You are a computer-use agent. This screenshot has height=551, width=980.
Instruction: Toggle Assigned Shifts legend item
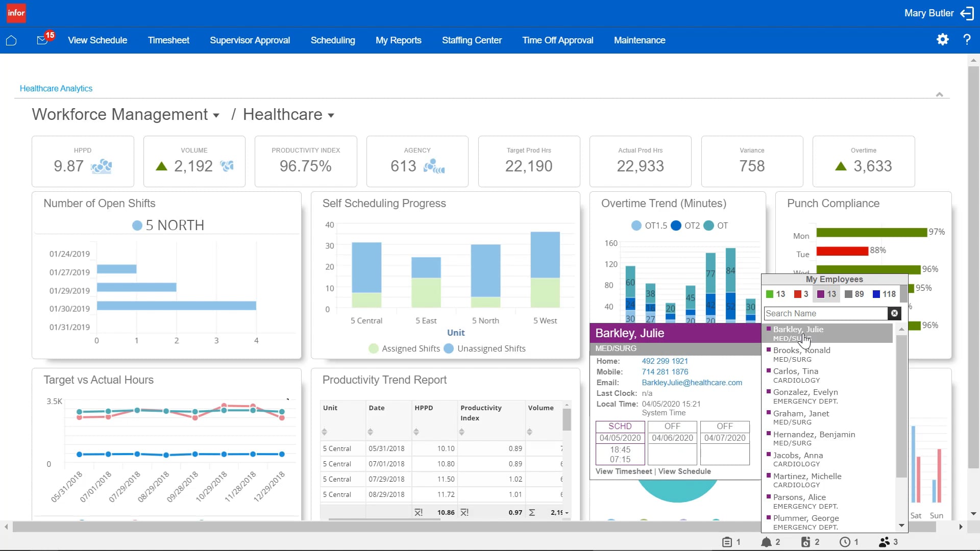(x=404, y=349)
